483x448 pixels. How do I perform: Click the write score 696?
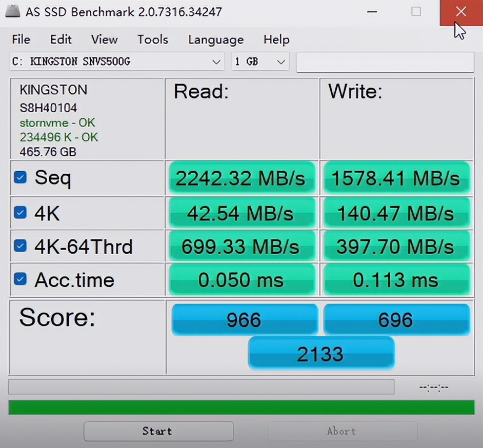[x=396, y=319]
